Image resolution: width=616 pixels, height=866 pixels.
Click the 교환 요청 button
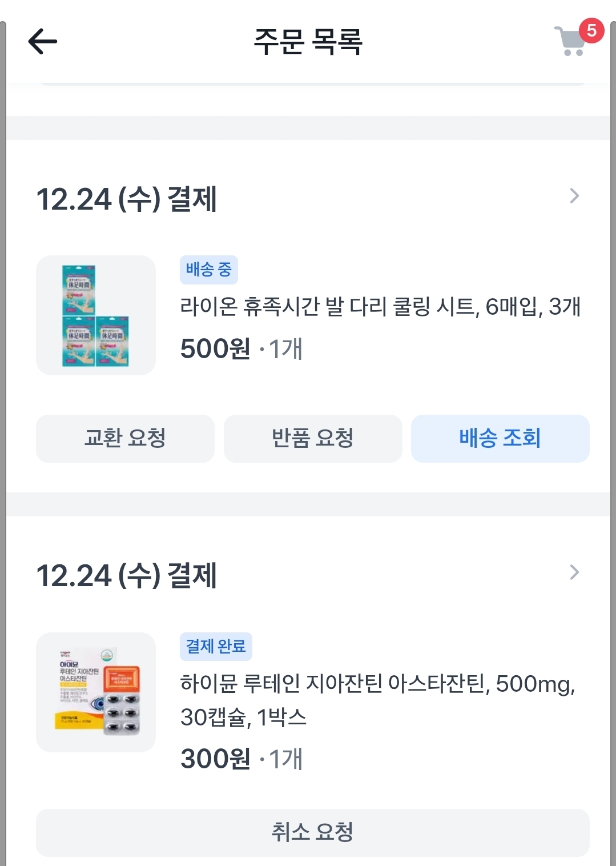click(x=125, y=439)
